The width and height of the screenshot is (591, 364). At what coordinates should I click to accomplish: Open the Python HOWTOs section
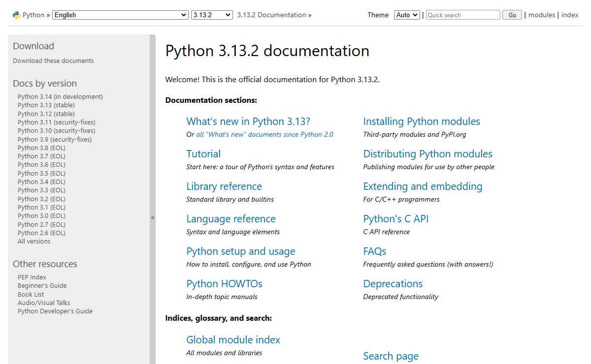(224, 284)
